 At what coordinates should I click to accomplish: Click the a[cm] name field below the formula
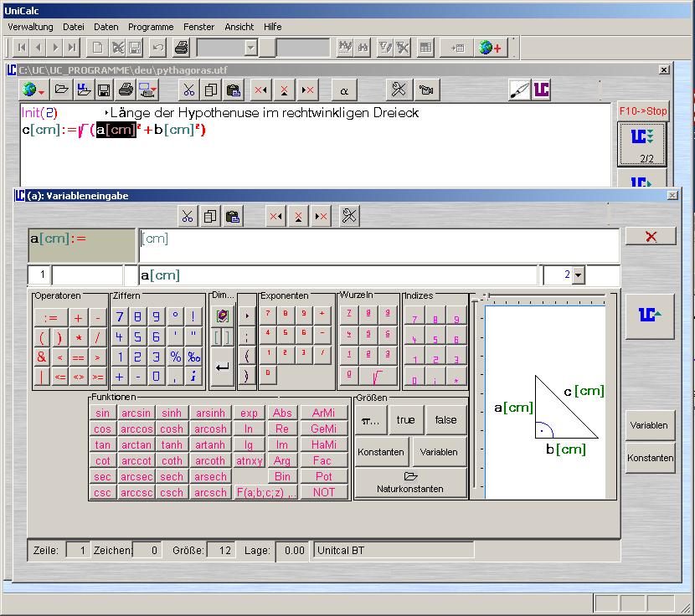click(338, 275)
